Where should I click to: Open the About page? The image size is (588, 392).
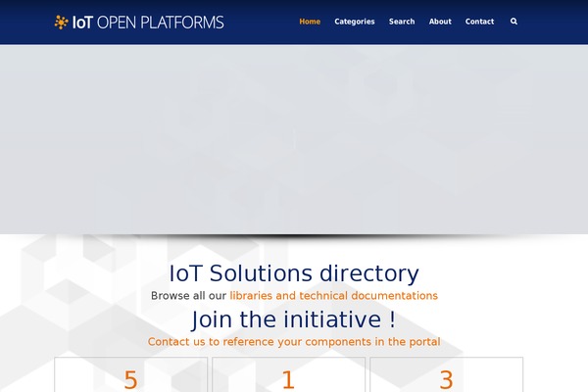point(440,22)
